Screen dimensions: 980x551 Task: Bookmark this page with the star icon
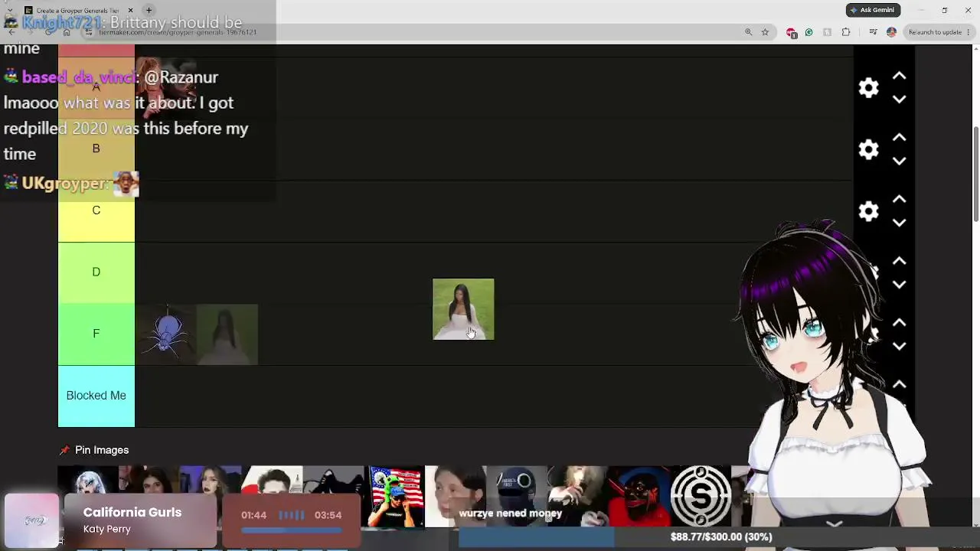click(x=765, y=32)
